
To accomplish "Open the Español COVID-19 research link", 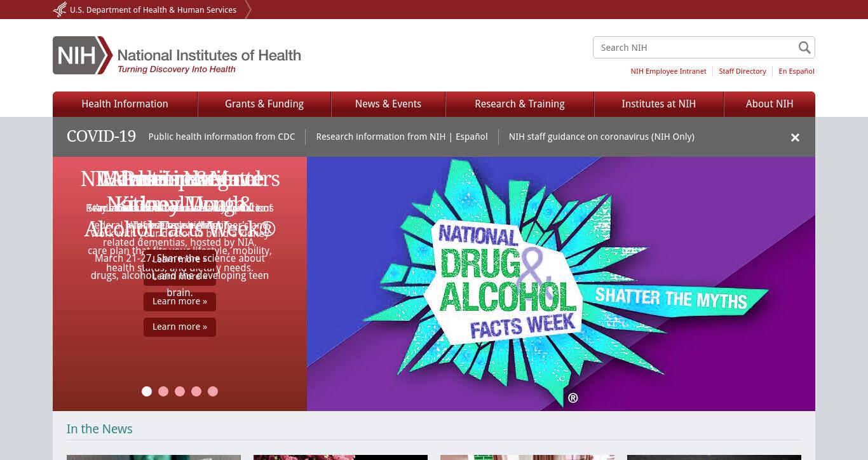I will [471, 137].
